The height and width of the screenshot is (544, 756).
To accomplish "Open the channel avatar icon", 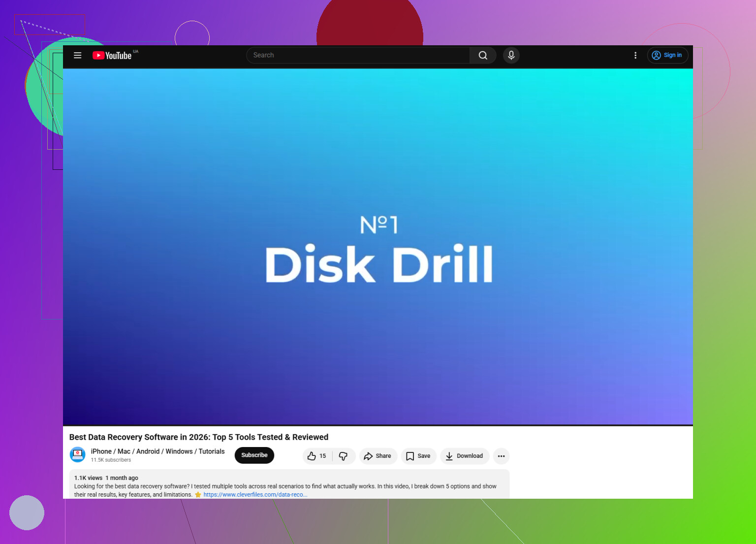I will 77,454.
